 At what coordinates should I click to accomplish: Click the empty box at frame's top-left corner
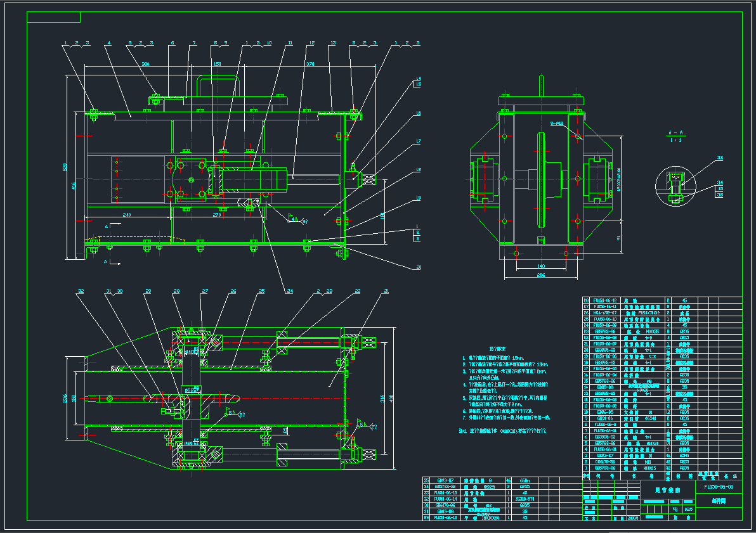coord(53,17)
